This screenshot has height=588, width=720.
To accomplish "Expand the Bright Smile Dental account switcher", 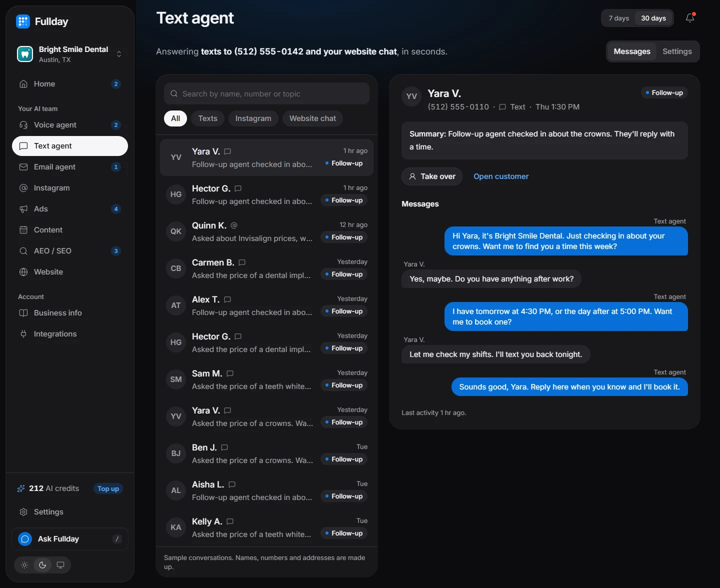I will pyautogui.click(x=119, y=54).
